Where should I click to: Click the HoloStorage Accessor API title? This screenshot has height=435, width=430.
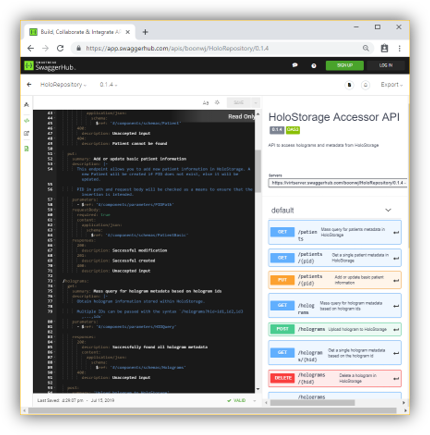[x=334, y=117]
